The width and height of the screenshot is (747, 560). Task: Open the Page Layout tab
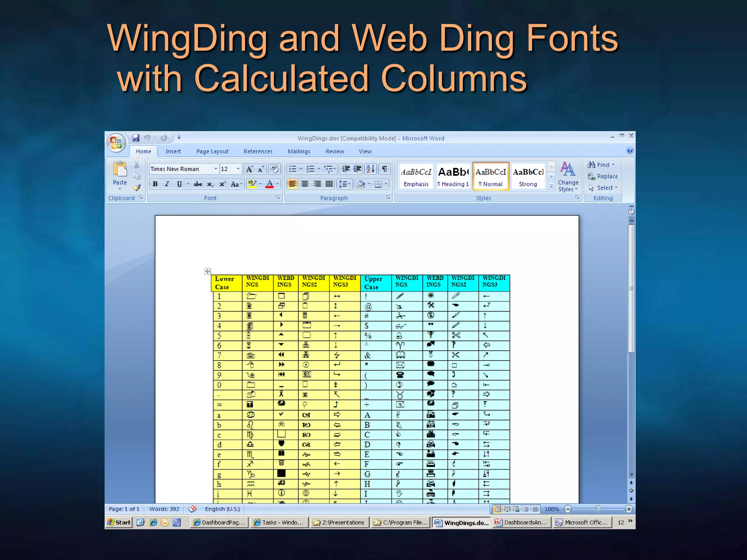pyautogui.click(x=212, y=151)
